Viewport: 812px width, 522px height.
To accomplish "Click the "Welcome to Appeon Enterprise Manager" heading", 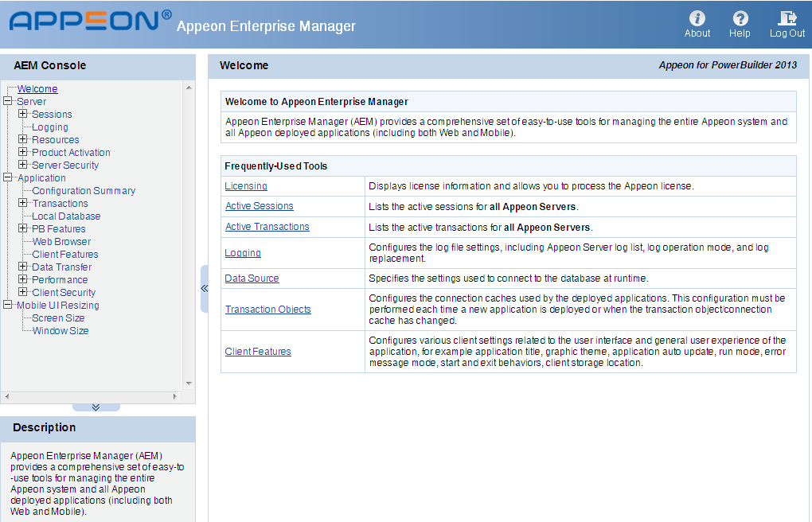I will click(316, 102).
